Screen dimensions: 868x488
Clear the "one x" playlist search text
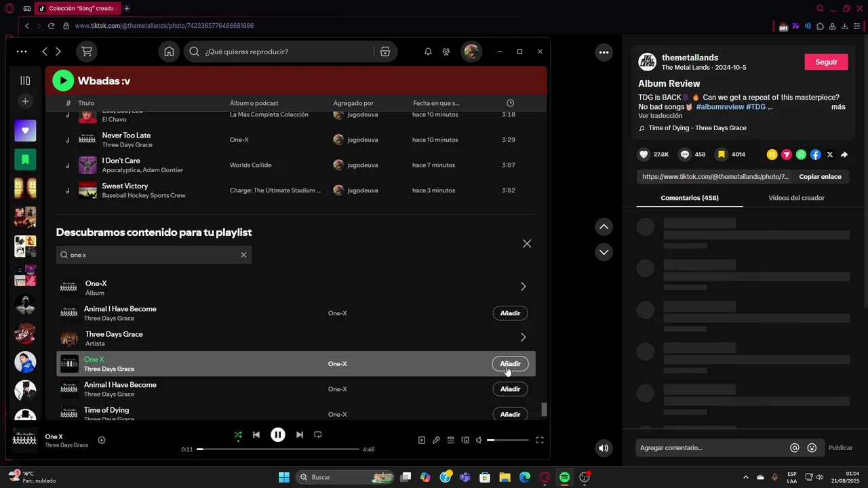243,255
